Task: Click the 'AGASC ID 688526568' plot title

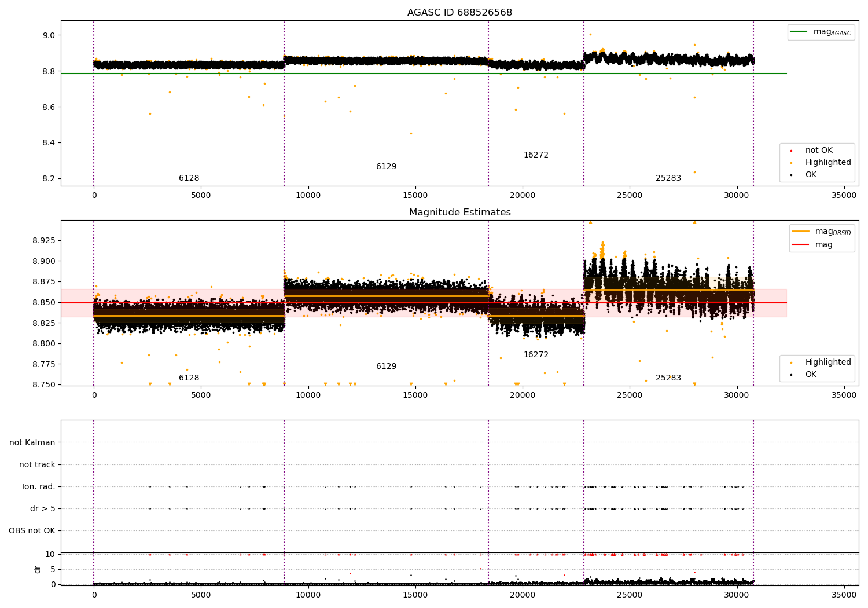Action: pos(459,13)
